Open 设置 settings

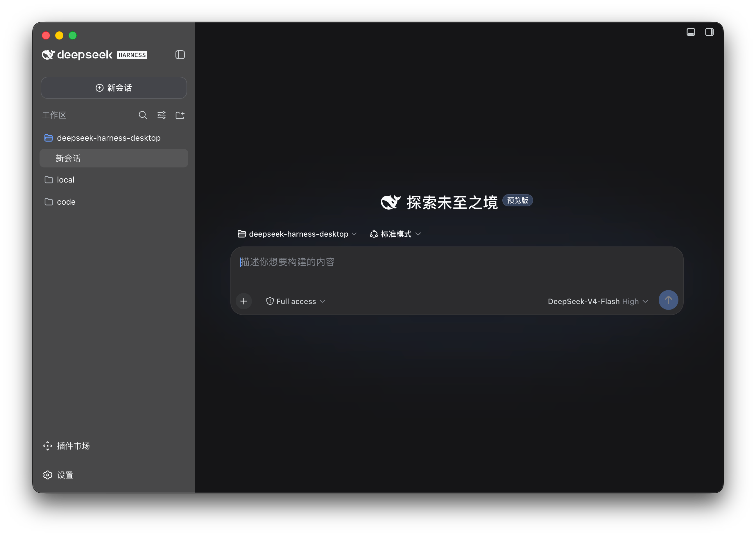[58, 475]
